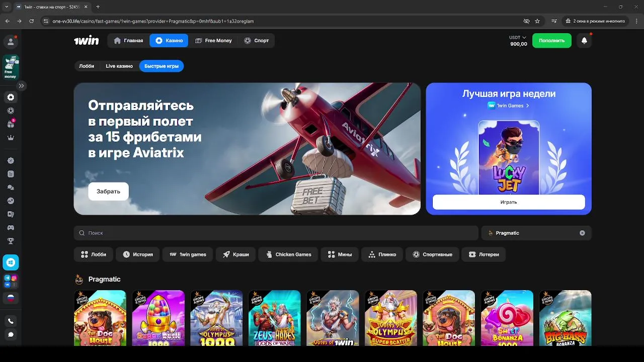This screenshot has height=362, width=644.
Task: Click the green Пополнить button
Action: coord(552,41)
